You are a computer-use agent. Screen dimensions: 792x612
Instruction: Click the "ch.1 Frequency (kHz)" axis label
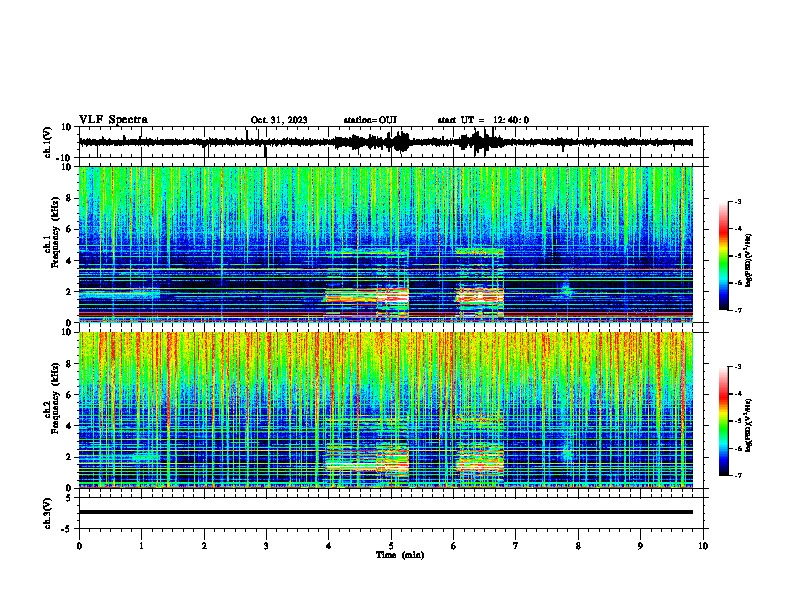[x=51, y=233]
